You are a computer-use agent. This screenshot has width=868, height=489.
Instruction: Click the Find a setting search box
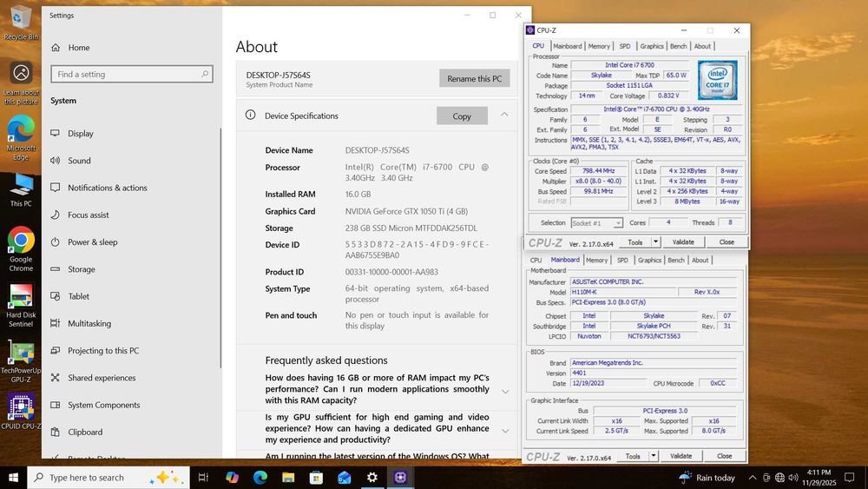point(132,74)
